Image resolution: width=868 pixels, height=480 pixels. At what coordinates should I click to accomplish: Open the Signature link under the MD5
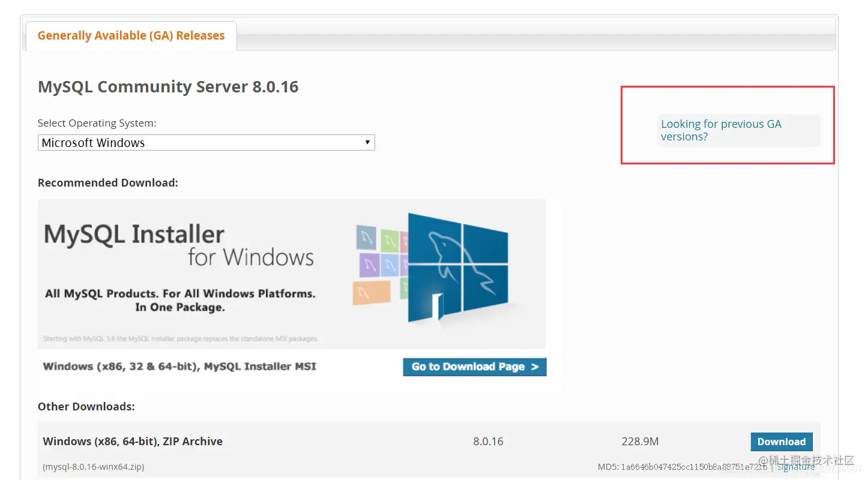(x=796, y=467)
